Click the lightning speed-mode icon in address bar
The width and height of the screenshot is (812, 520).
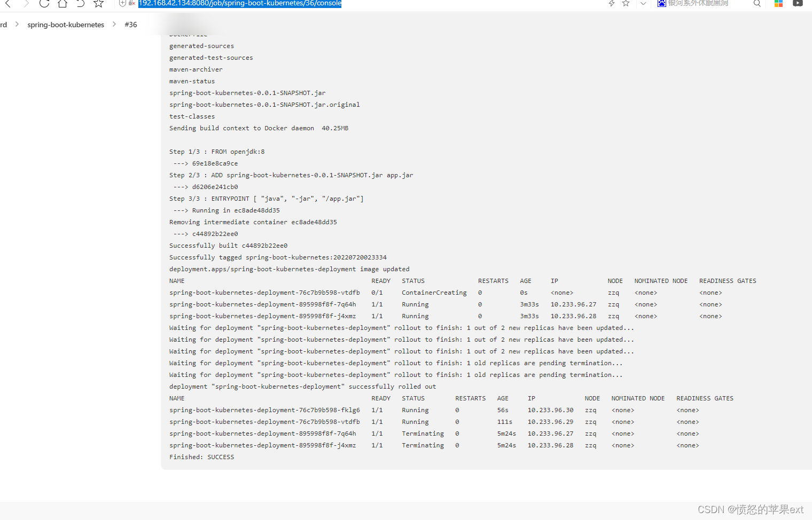pyautogui.click(x=612, y=3)
